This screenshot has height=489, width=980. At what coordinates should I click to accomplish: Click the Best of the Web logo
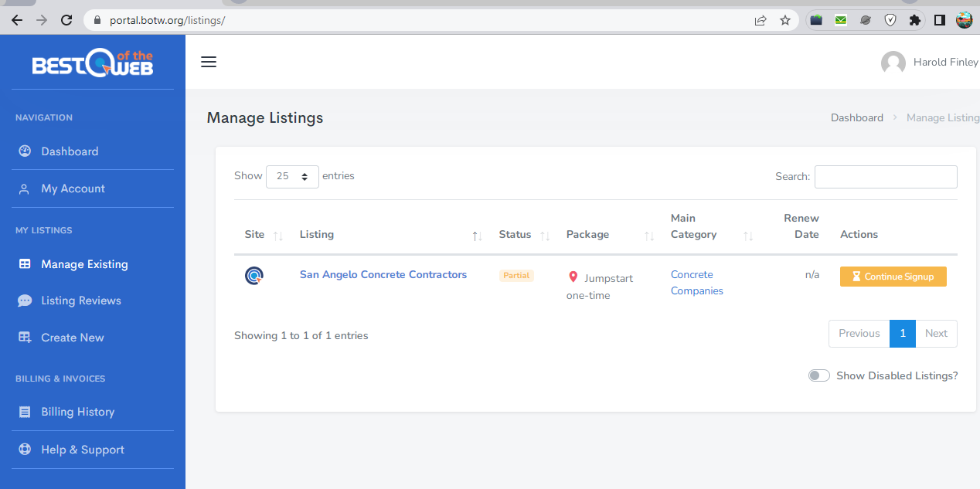93,63
